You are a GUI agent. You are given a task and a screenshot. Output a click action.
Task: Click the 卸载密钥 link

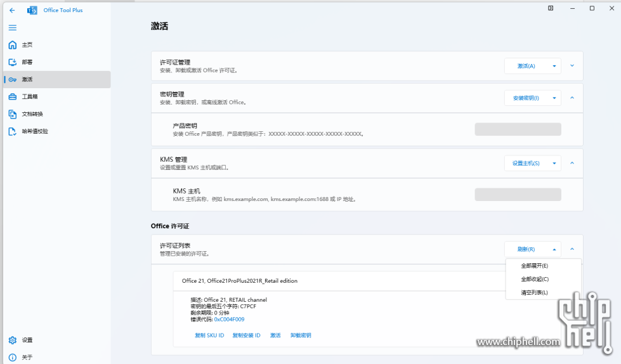click(301, 335)
